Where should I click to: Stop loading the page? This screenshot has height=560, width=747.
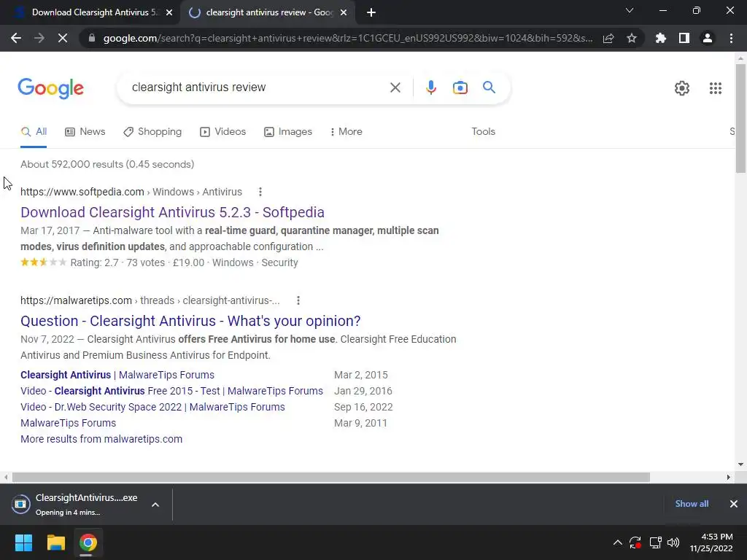(63, 38)
